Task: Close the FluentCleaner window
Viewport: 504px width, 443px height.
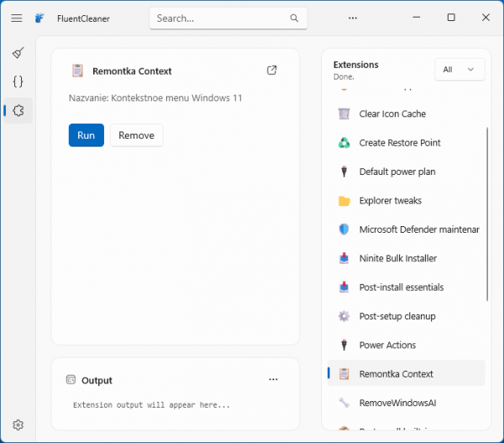Action: pyautogui.click(x=486, y=18)
